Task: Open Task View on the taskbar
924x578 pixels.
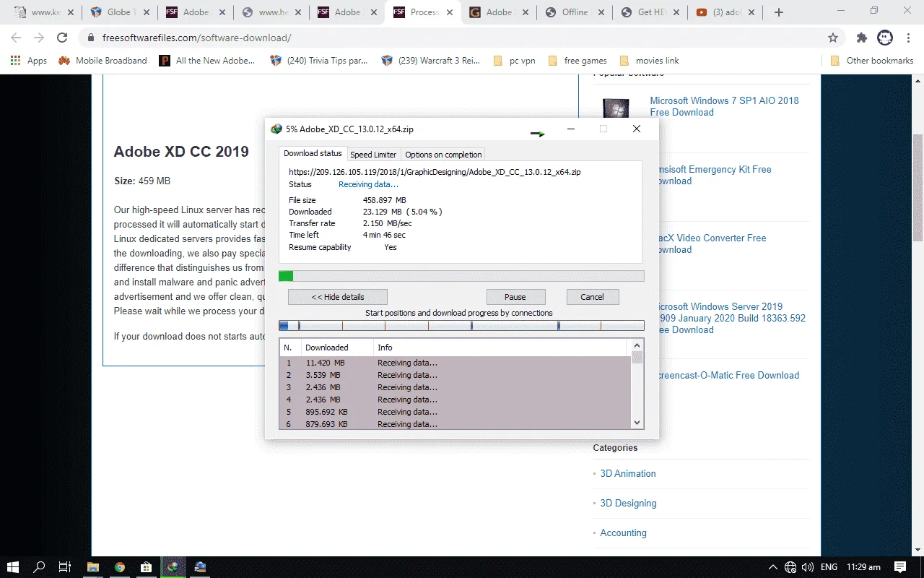Action: pos(65,567)
